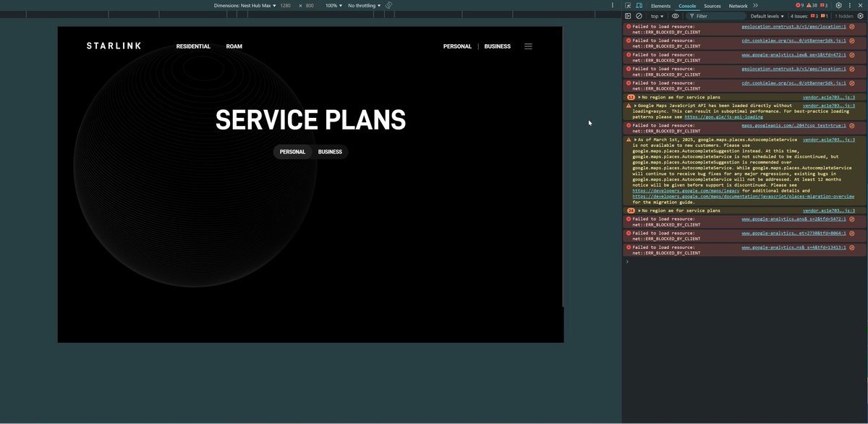Open the 100% zoom dropdown

click(x=333, y=5)
